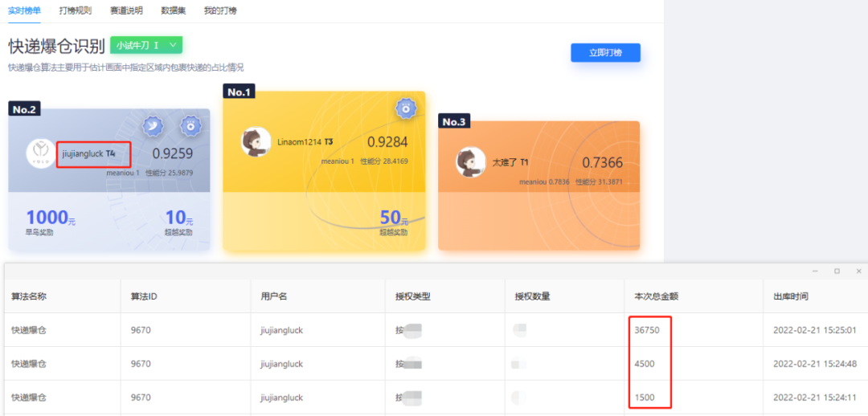Minimize the table window
Viewport: 868px width, 416px height.
tap(815, 271)
